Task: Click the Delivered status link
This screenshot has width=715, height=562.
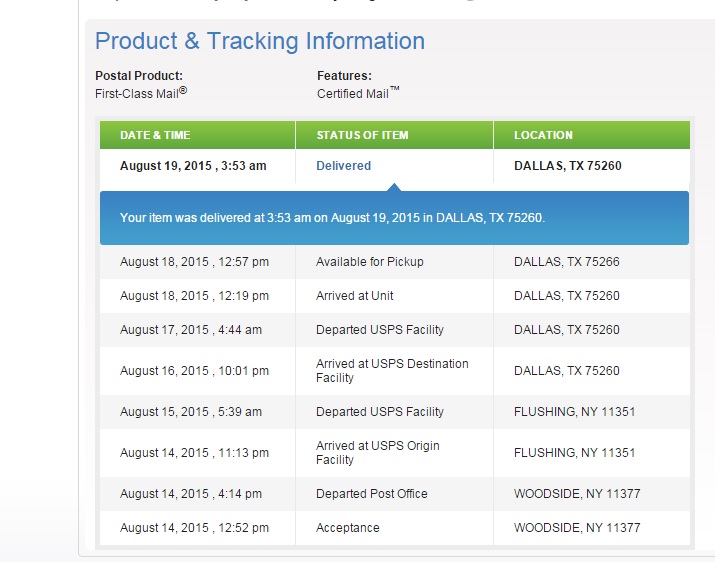Action: coord(343,166)
